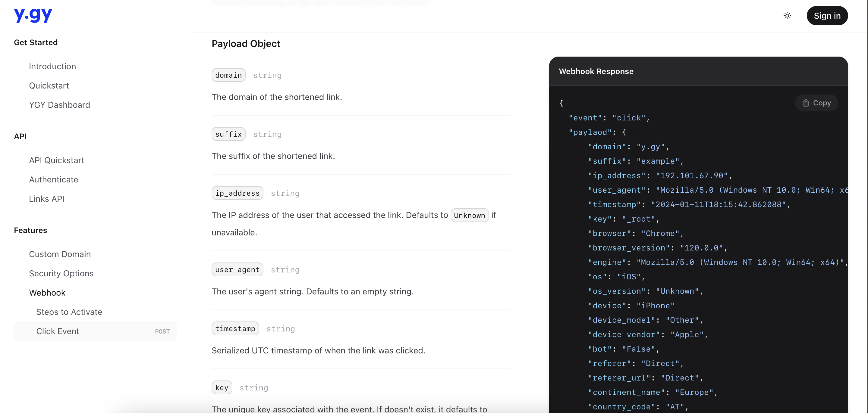Screen dimensions: 868x413
Task: Switch to the Introduction page
Action: [52, 66]
